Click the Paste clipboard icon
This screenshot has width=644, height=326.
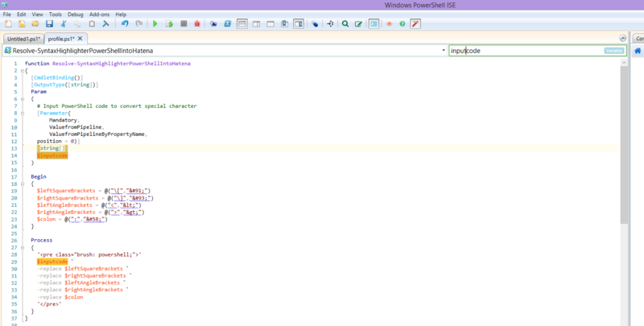point(92,24)
